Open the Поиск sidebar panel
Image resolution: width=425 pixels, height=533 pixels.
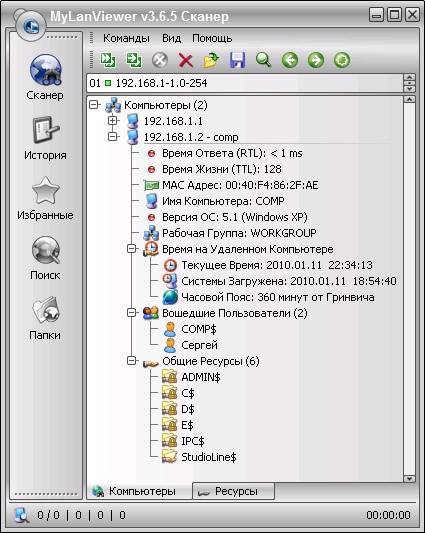point(45,258)
